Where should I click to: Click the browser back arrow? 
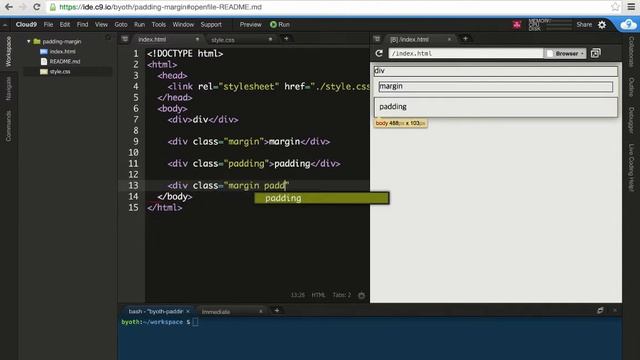tap(9, 7)
